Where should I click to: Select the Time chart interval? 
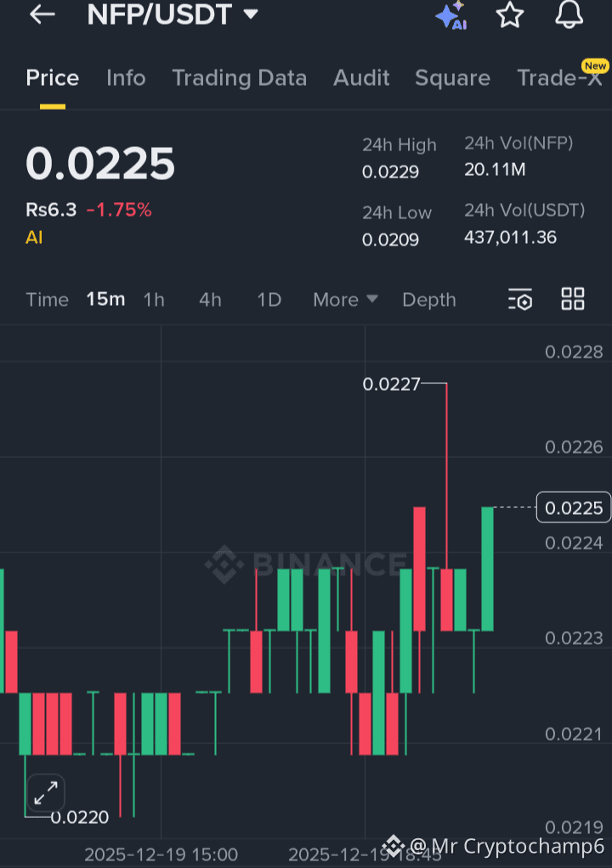tap(47, 300)
